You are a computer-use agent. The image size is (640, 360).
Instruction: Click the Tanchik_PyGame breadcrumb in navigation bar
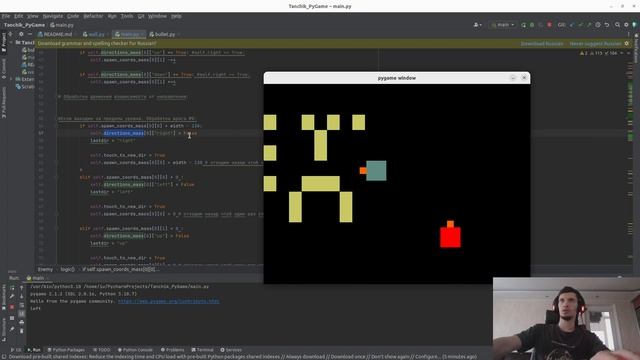[24, 25]
